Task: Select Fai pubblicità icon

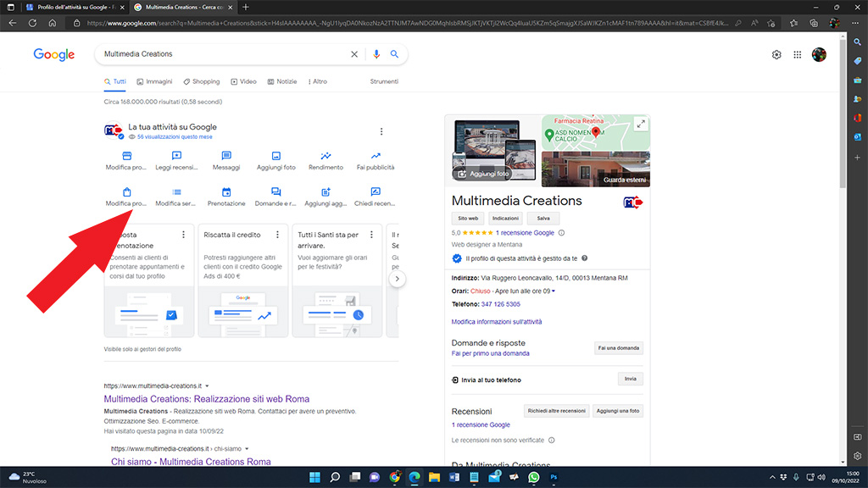Action: [x=376, y=156]
